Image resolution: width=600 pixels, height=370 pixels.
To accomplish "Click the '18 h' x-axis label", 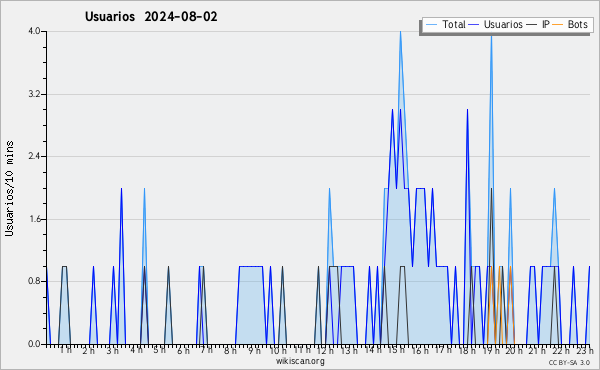I will point(467,350).
